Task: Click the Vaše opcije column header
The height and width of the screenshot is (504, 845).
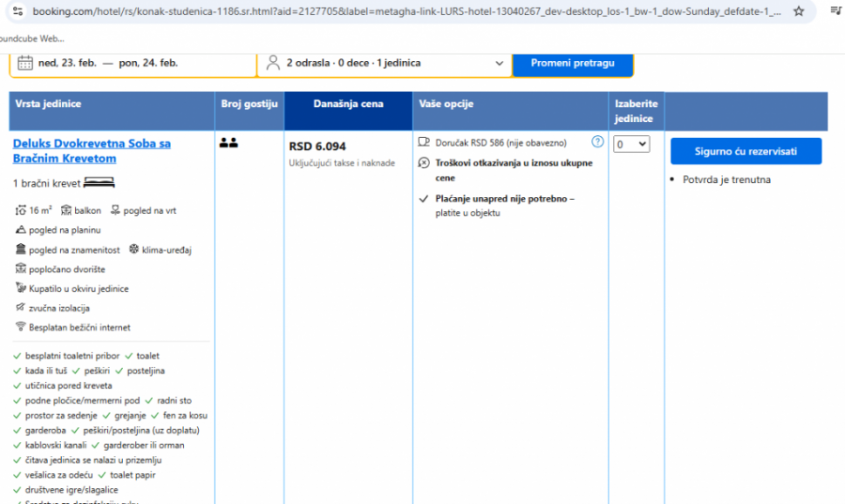Action: pos(446,104)
